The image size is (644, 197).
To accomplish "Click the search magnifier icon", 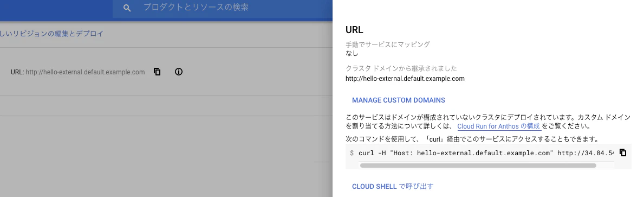I will pyautogui.click(x=127, y=8).
